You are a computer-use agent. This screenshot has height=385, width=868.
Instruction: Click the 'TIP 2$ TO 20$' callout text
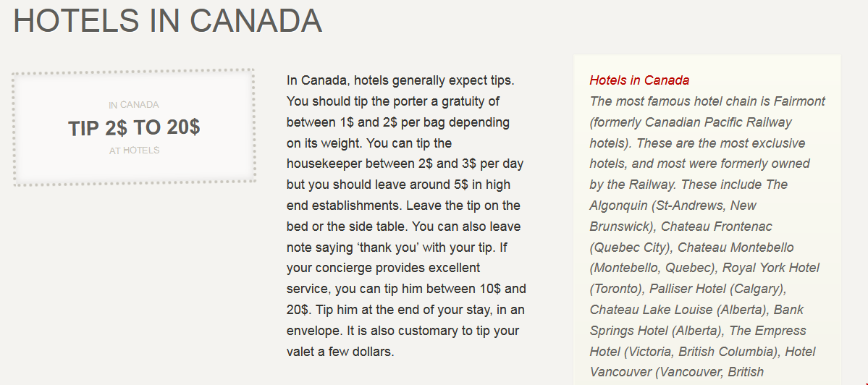[x=134, y=128]
